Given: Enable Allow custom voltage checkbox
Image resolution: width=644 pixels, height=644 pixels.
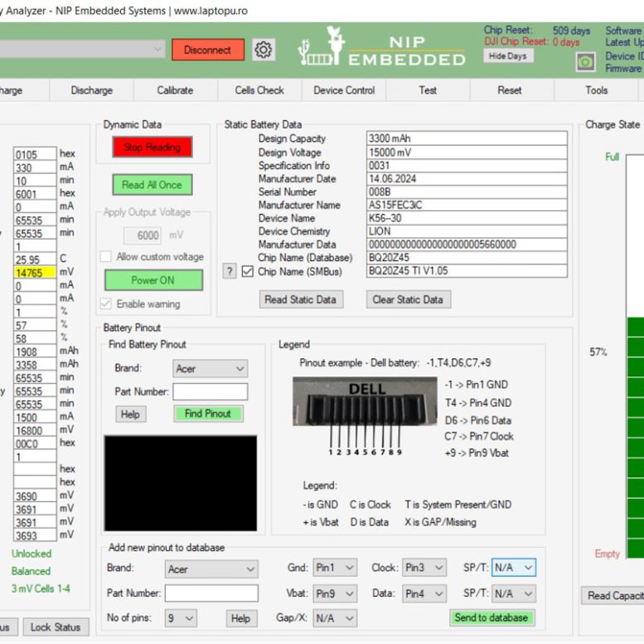Looking at the screenshot, I should (106, 257).
